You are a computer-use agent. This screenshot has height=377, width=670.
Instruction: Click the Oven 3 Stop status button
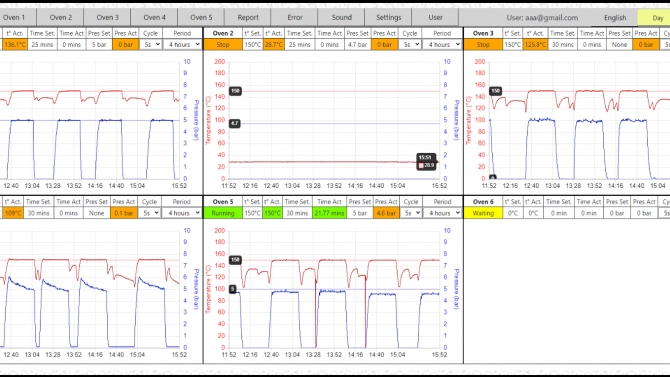pos(483,44)
